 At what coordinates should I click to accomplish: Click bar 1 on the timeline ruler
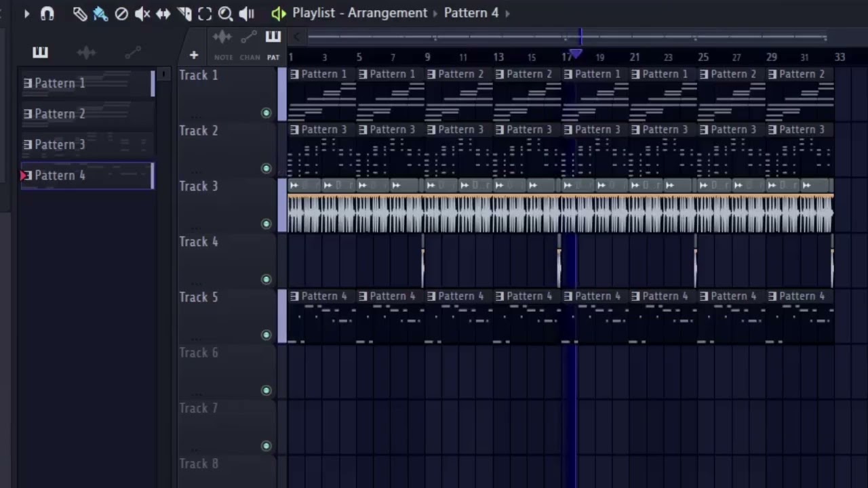point(291,58)
